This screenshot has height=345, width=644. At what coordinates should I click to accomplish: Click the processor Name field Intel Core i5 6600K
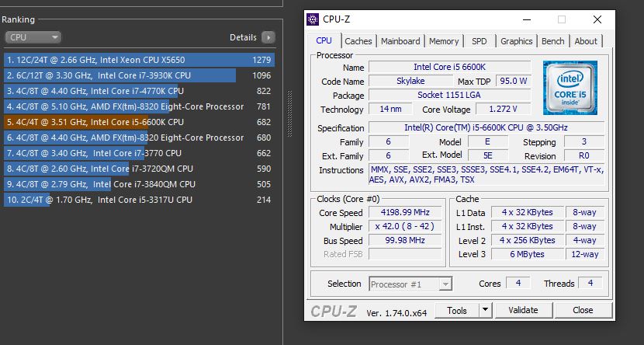point(450,67)
